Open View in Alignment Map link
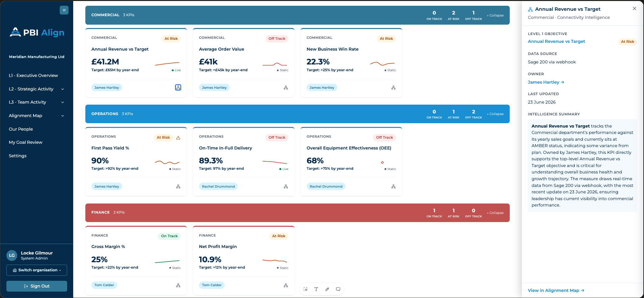Viewport: 644px width, 298px height. [556, 291]
